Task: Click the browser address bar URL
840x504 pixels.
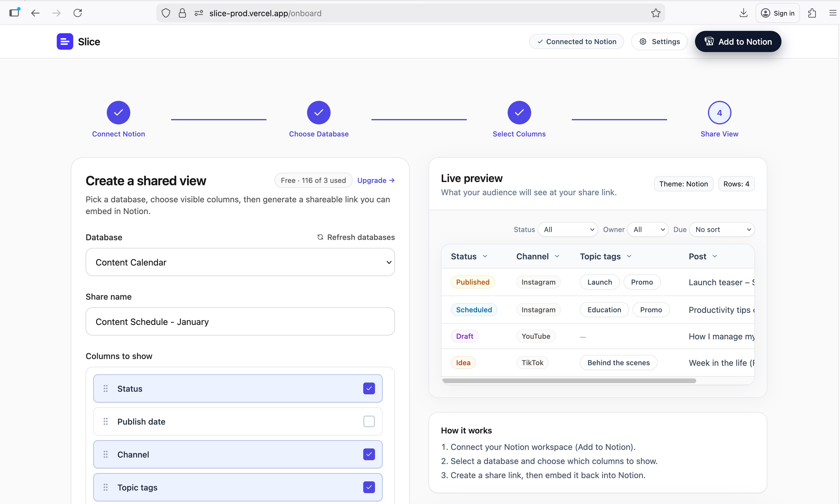Action: point(265,13)
